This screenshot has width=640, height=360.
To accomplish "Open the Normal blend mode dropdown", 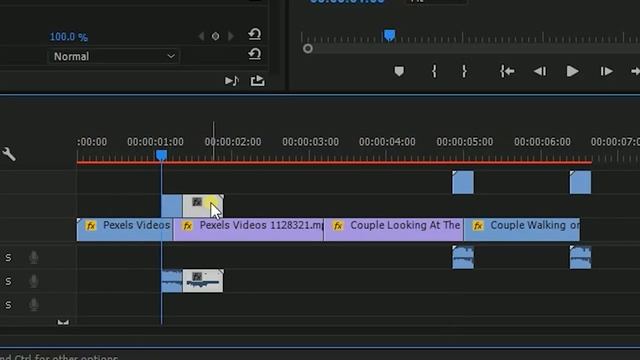I will click(114, 56).
